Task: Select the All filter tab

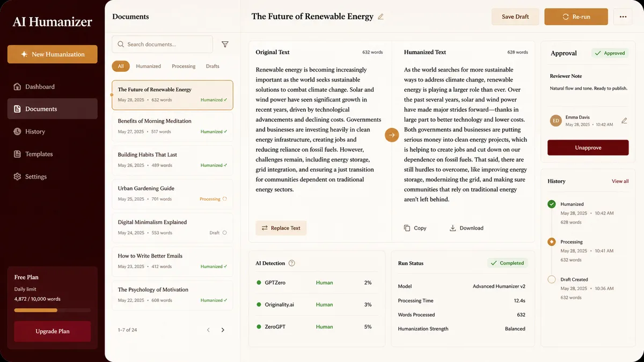Action: click(121, 67)
